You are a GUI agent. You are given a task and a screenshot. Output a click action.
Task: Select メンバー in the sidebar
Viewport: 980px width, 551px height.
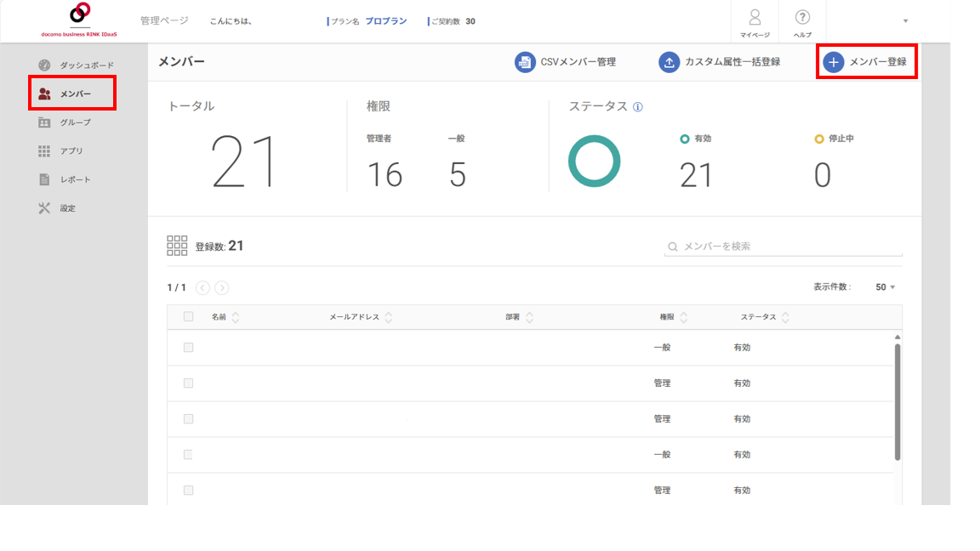pos(76,94)
